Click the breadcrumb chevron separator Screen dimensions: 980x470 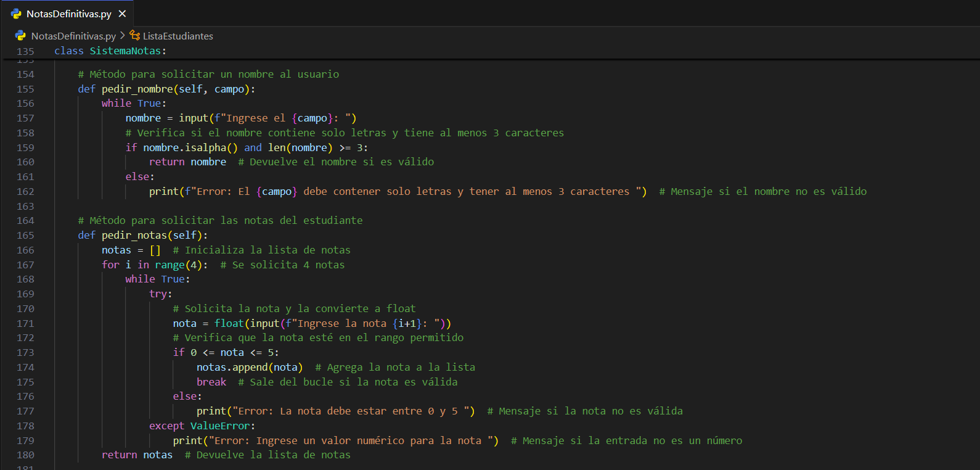tap(123, 36)
